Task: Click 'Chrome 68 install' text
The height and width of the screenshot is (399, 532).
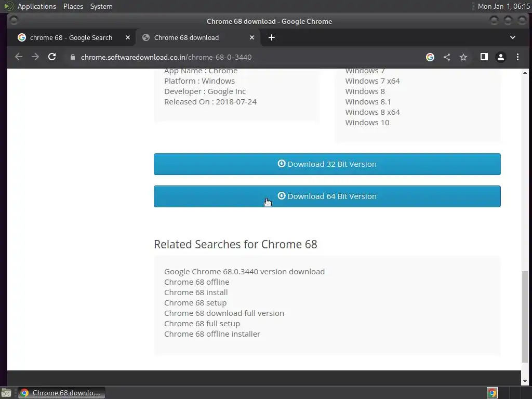Action: tap(196, 292)
